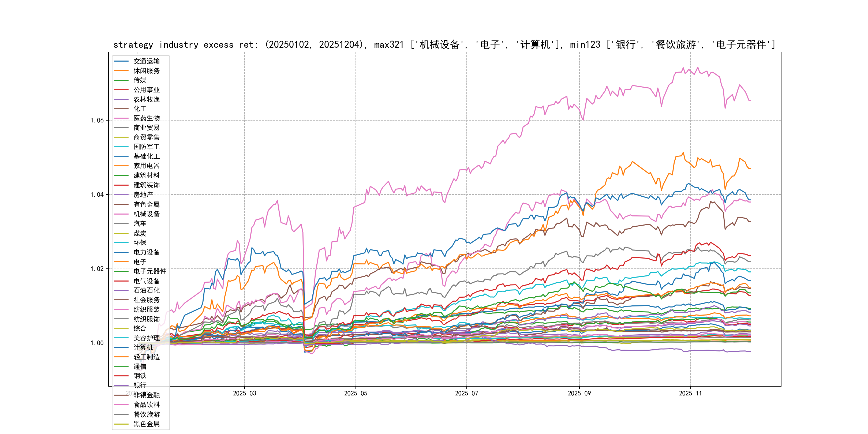Click the 食品饮料 legend line swatch
Screen dimensions: 868x434
point(121,405)
